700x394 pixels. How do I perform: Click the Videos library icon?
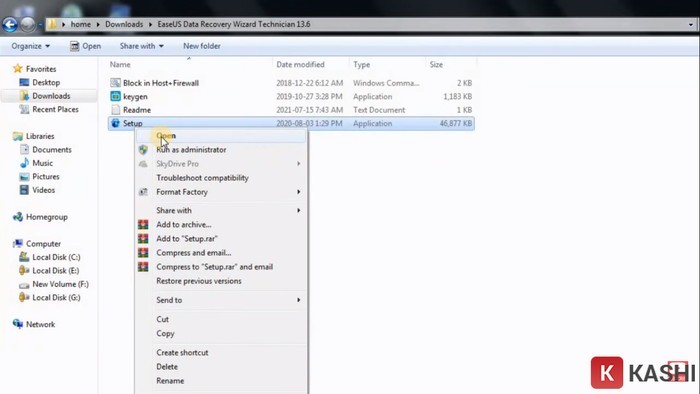point(24,190)
